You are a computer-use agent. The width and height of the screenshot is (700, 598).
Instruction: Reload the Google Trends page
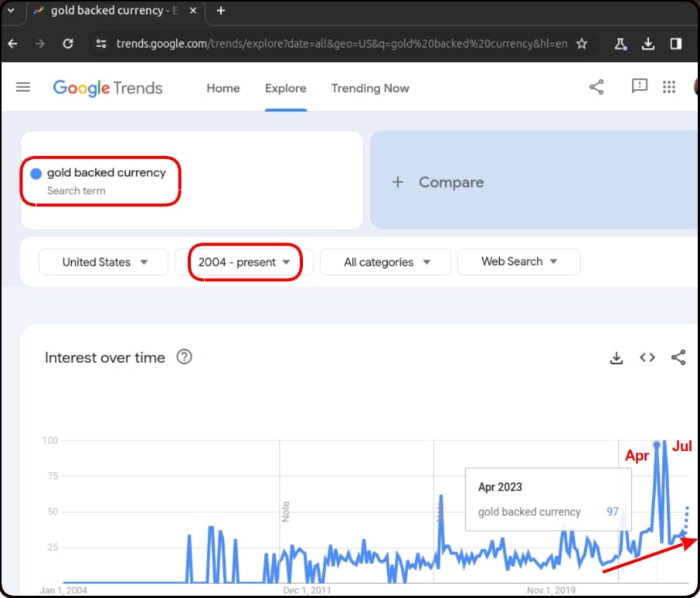67,43
